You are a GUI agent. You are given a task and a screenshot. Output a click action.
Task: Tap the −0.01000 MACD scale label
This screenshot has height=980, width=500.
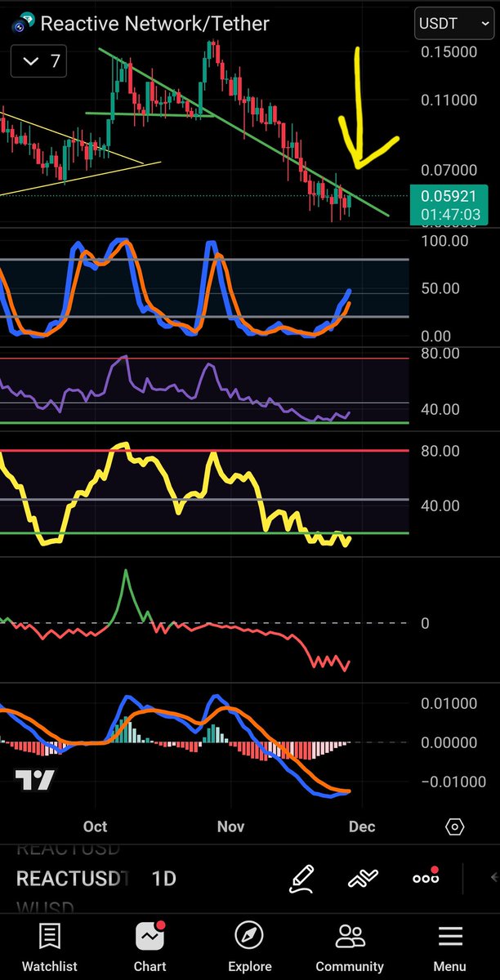(453, 782)
